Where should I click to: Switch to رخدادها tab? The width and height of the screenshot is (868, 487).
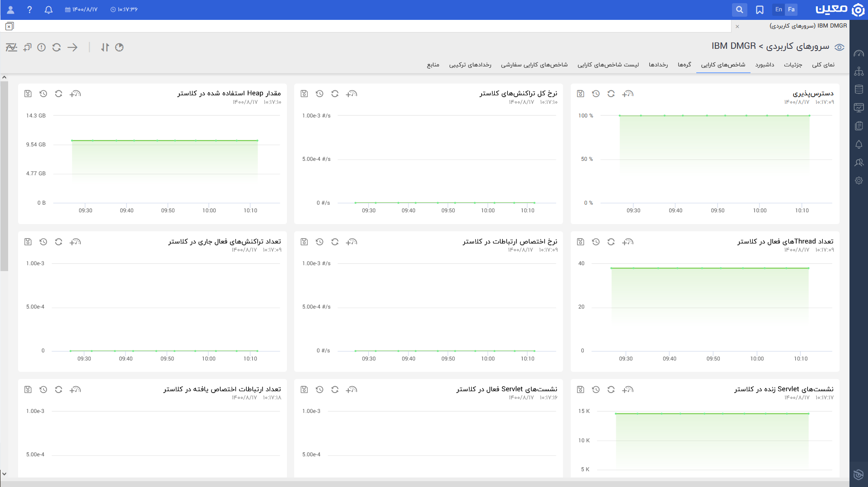point(658,65)
